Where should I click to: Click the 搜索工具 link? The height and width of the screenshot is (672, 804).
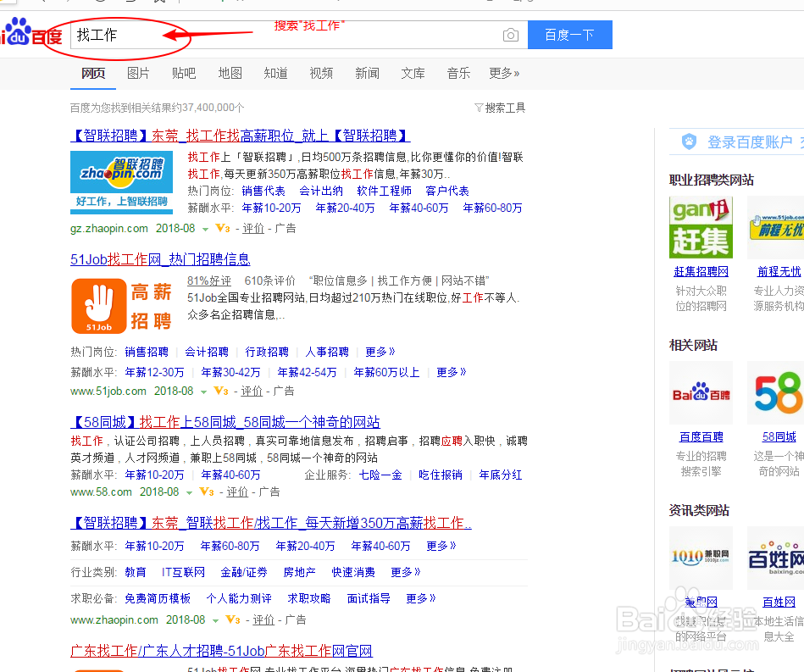(505, 108)
